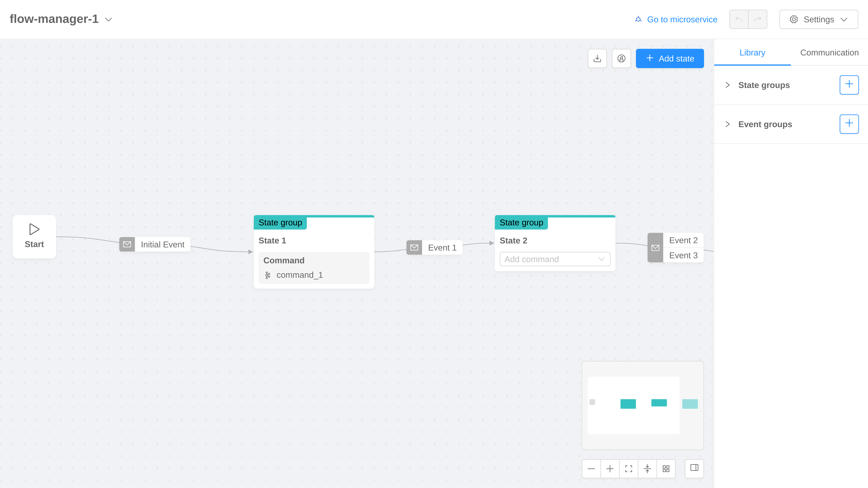Click the download flow icon button
This screenshot has height=488, width=868.
[x=597, y=58]
